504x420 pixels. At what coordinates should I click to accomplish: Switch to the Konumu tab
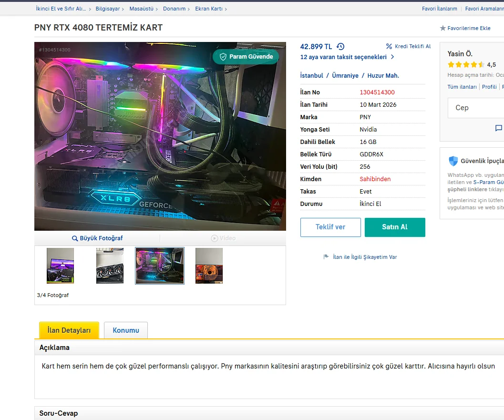pyautogui.click(x=126, y=330)
